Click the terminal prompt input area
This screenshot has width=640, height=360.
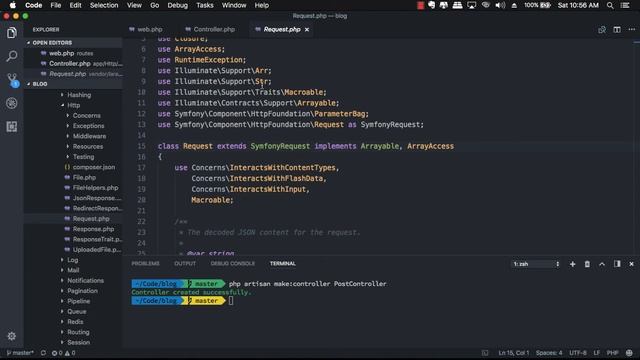[x=231, y=301]
